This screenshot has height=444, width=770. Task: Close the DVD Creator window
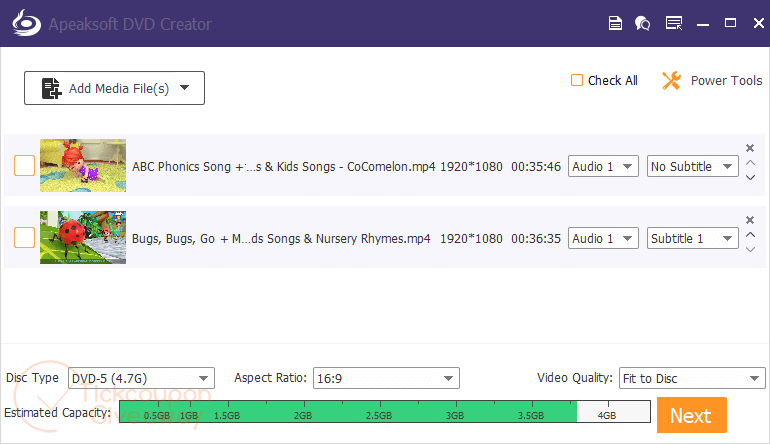tap(759, 23)
